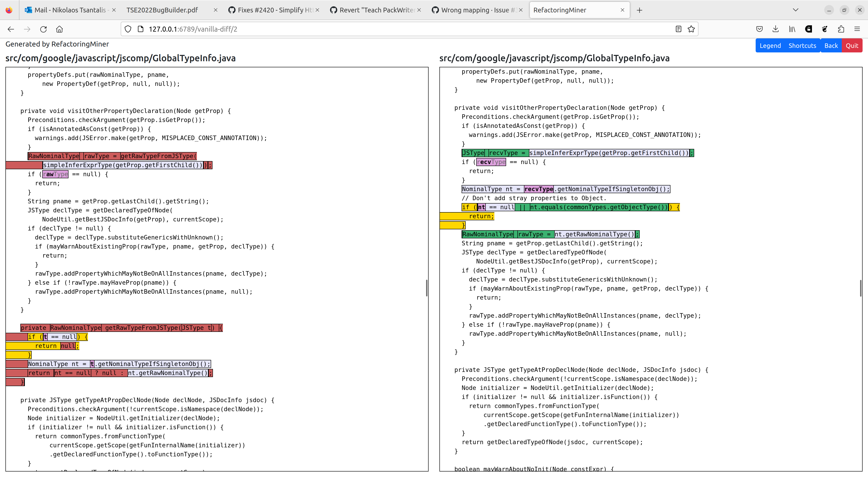This screenshot has height=488, width=868.
Task: Click the black square extension icon
Action: tap(808, 29)
